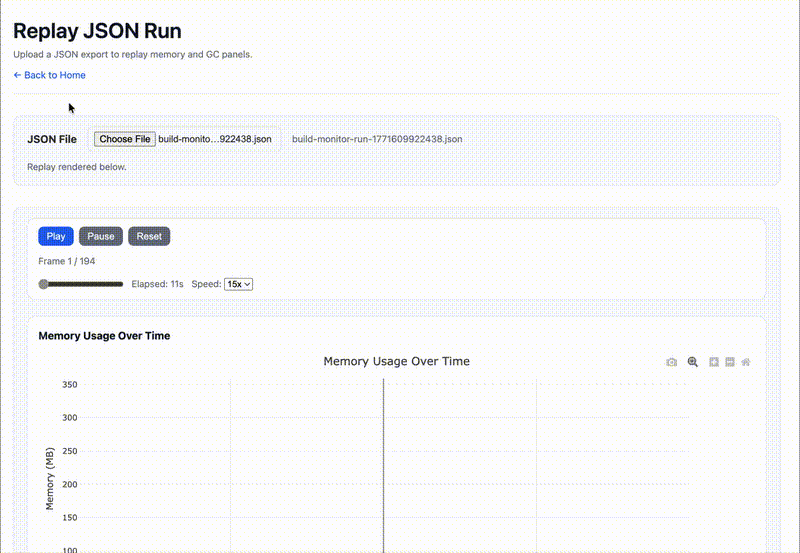Image resolution: width=800 pixels, height=553 pixels.
Task: Click the JSON File field label
Action: 52,139
